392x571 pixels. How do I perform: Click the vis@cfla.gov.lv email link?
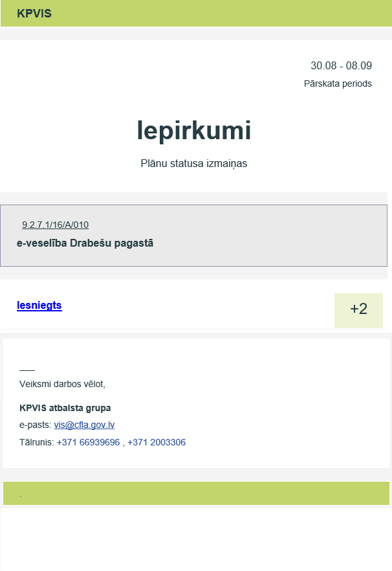[85, 425]
